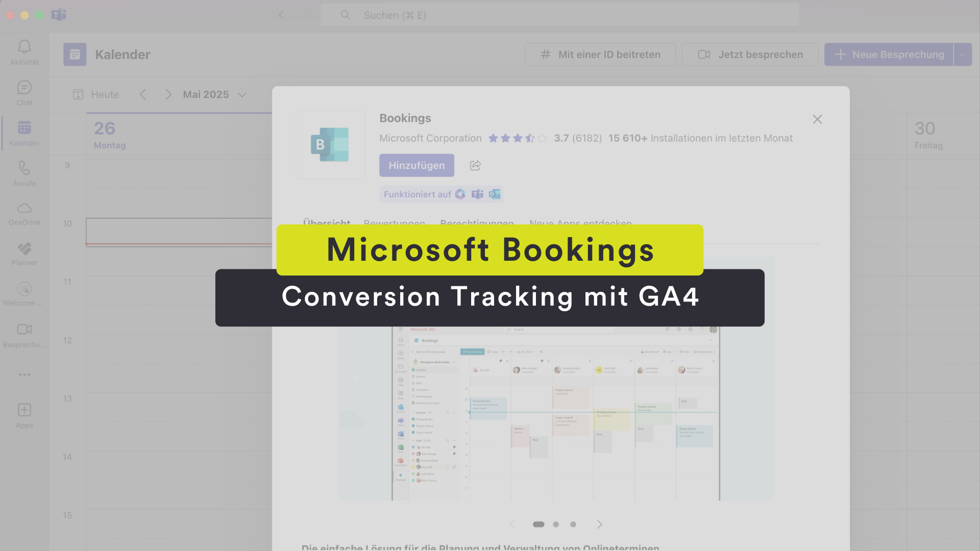The image size is (980, 551).
Task: Open Besprechungen camera icon in sidebar
Action: click(24, 336)
